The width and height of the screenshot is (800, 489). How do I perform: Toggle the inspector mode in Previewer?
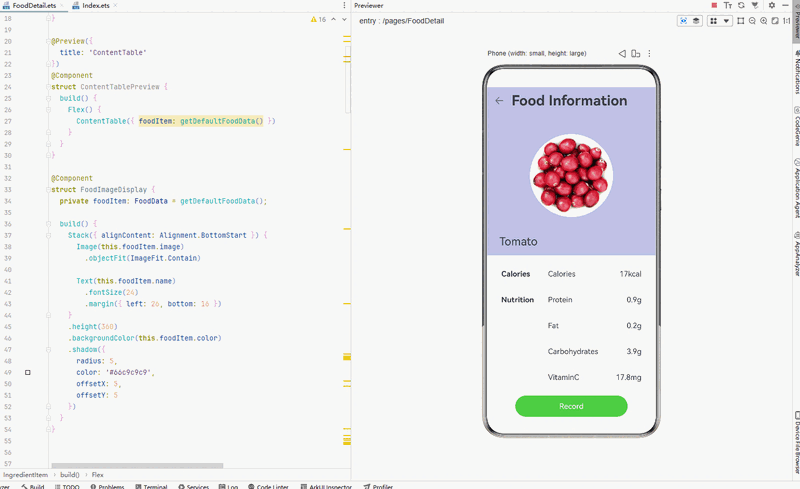coord(684,21)
